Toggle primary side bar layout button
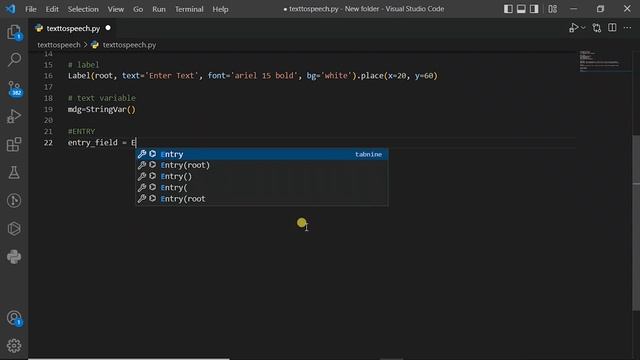Screen dimensions: 640x360 508,9
